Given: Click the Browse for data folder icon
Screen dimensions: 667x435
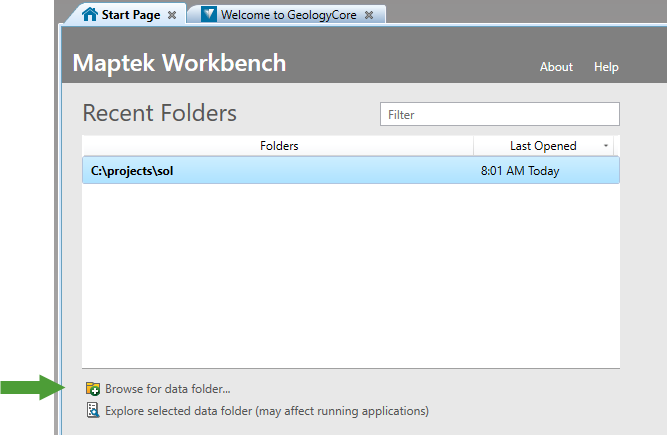Looking at the screenshot, I should coord(93,389).
